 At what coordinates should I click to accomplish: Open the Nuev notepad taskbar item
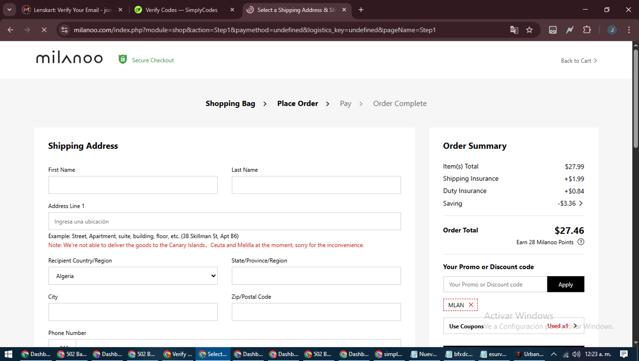pyautogui.click(x=424, y=354)
